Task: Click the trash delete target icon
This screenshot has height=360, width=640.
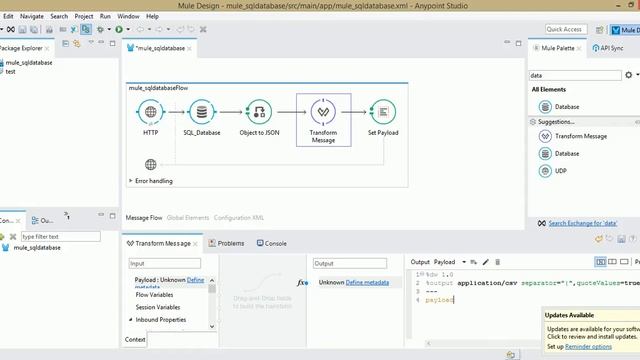Action: (x=498, y=262)
